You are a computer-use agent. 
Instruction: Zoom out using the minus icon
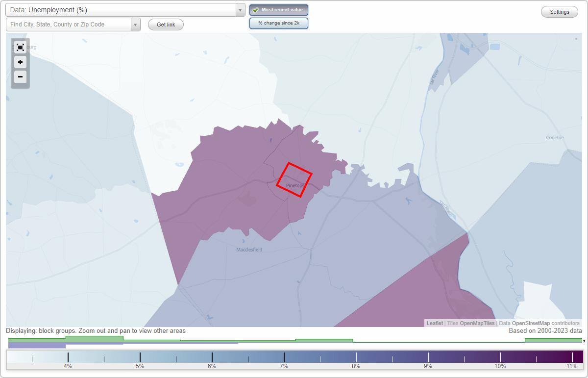tap(20, 77)
